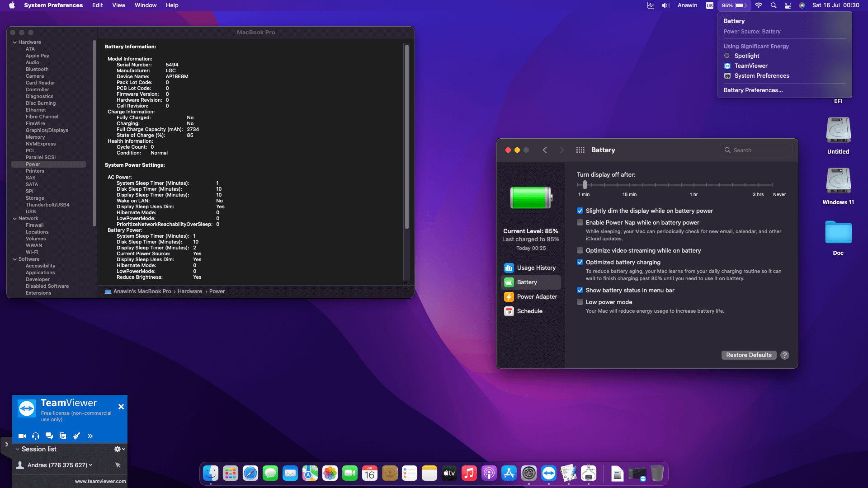Show all preferences grid icon

coord(580,150)
